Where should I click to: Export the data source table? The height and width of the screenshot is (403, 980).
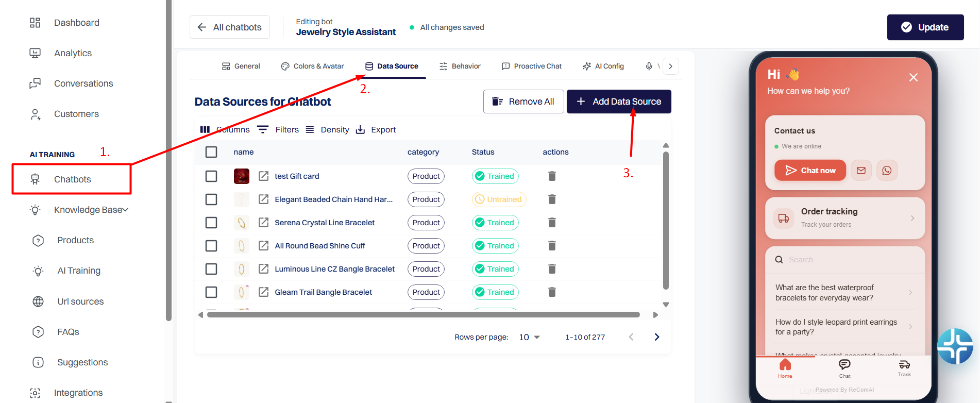coord(376,129)
